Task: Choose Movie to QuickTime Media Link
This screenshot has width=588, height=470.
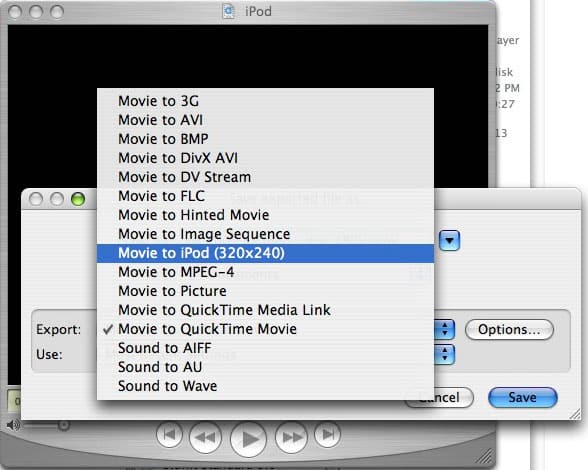Action: point(265,310)
